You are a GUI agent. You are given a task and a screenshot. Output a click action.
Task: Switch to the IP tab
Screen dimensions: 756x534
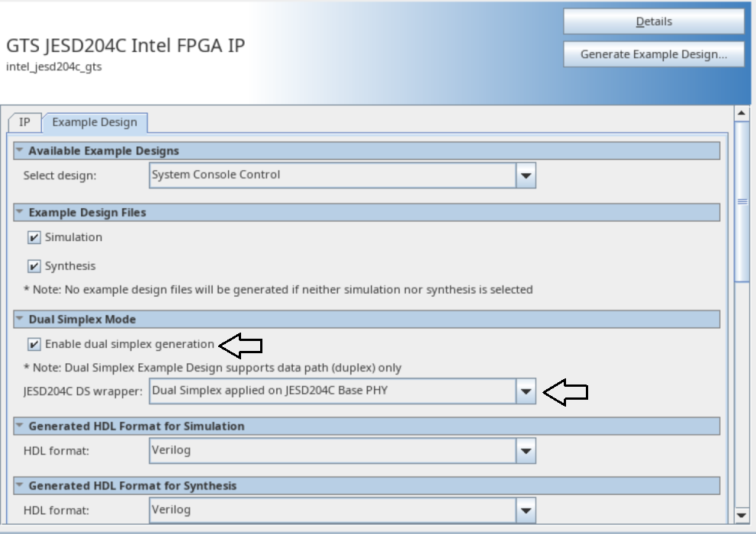point(24,122)
